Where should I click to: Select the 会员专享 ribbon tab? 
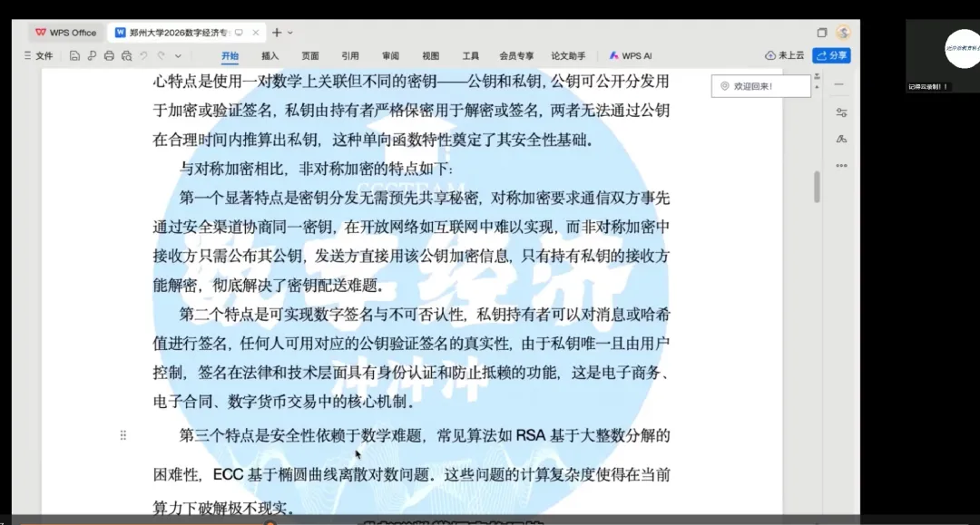[516, 55]
